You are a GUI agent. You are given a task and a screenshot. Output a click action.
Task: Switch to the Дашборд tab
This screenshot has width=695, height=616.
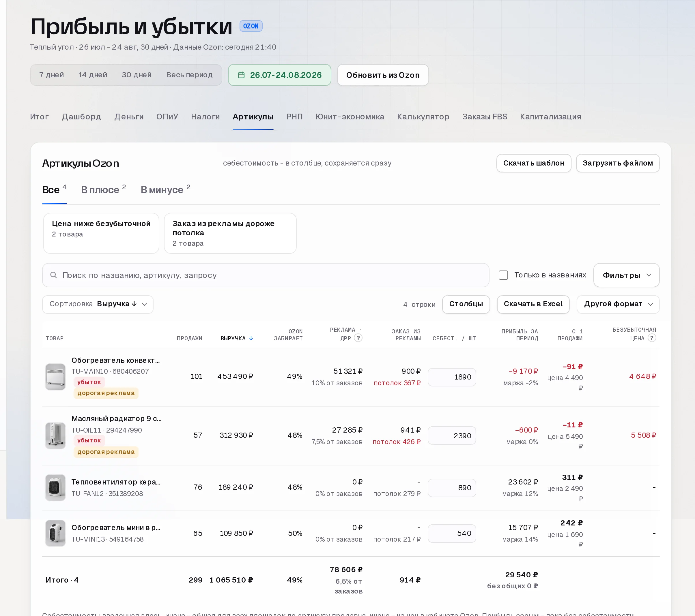coord(82,117)
